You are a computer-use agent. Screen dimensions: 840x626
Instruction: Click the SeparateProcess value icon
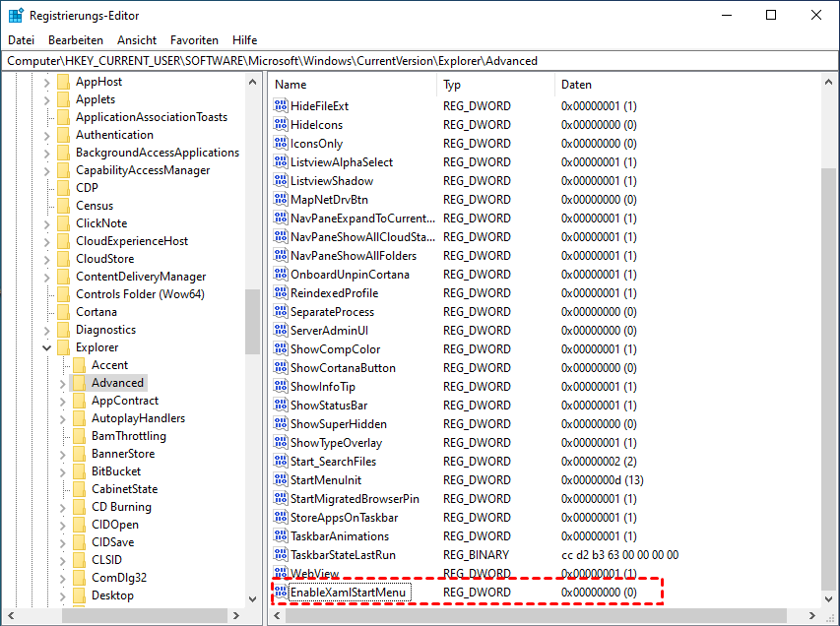pyautogui.click(x=281, y=312)
